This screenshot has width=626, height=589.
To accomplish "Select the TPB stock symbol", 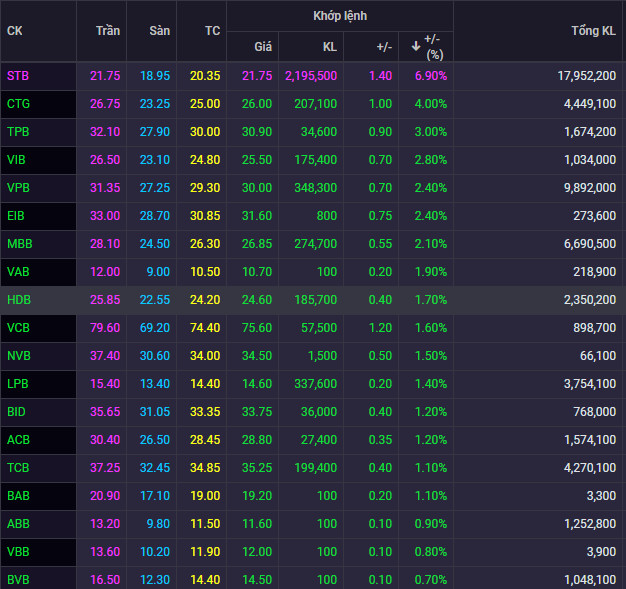I will click(18, 132).
